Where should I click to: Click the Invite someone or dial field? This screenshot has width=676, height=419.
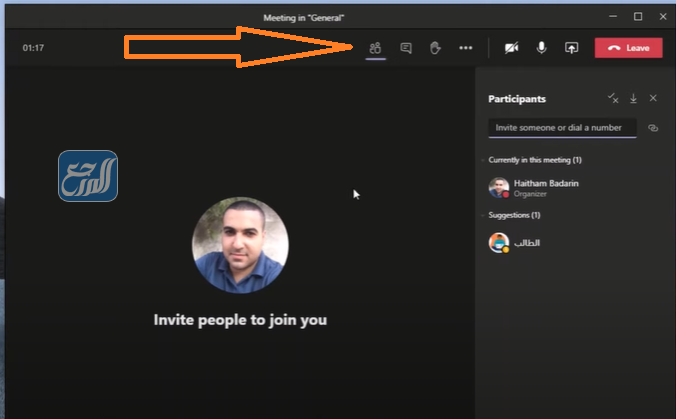click(x=562, y=128)
